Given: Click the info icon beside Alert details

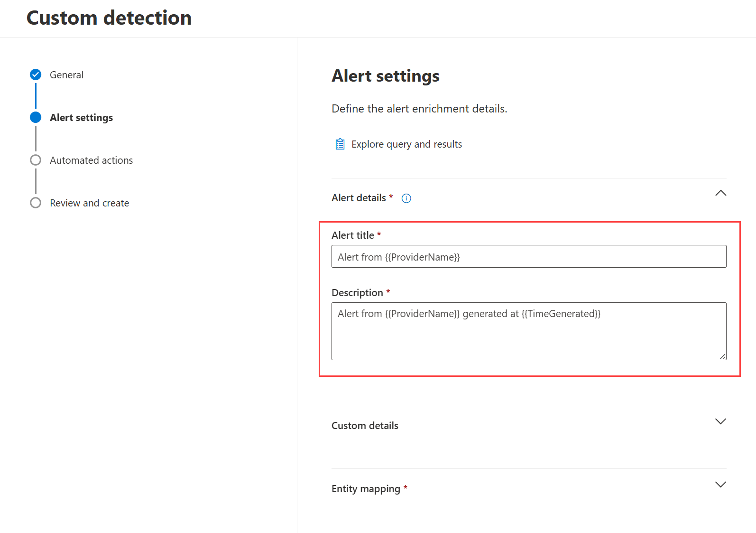Looking at the screenshot, I should [x=406, y=198].
